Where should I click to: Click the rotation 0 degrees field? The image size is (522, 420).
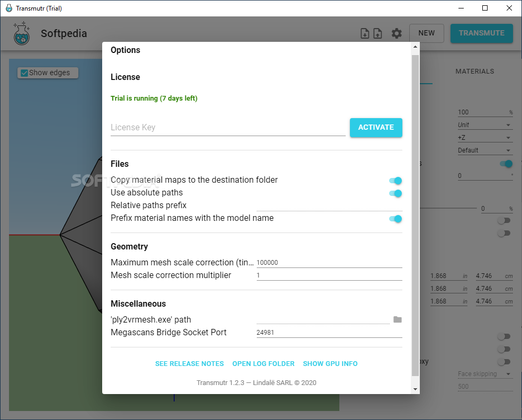tap(485, 176)
